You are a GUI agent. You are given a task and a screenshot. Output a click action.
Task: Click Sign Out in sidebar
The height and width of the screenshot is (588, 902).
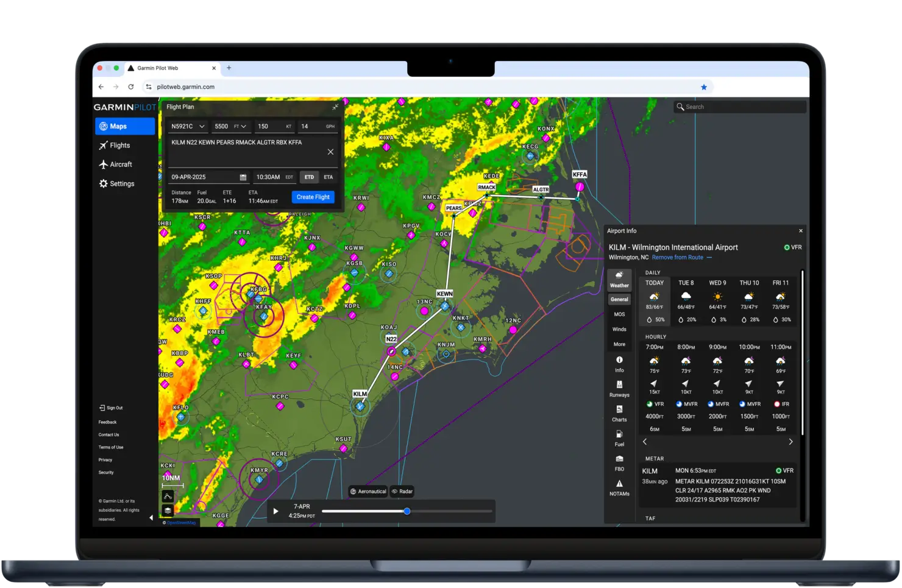[x=111, y=408]
